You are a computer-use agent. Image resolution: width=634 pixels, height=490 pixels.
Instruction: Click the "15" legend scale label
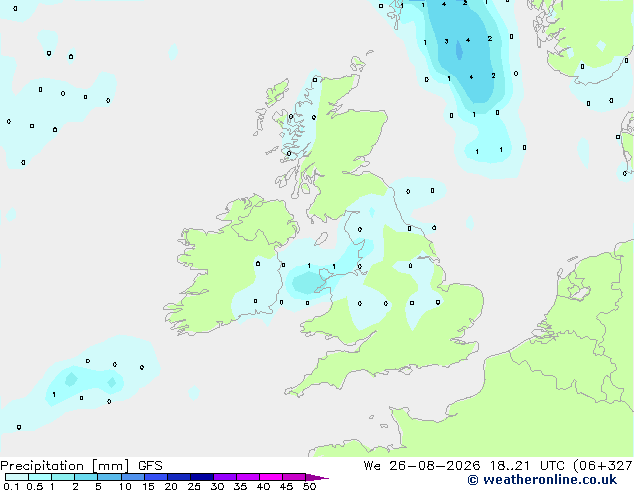pyautogui.click(x=148, y=486)
